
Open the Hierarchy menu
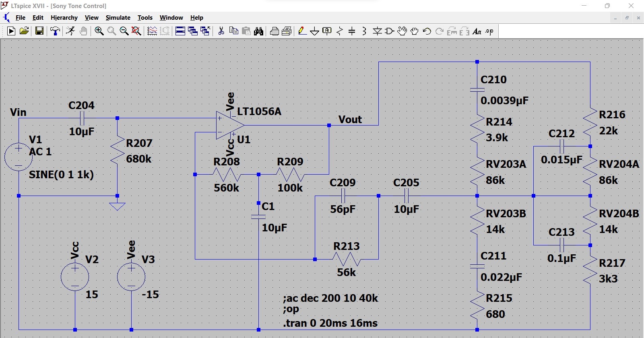click(x=64, y=18)
